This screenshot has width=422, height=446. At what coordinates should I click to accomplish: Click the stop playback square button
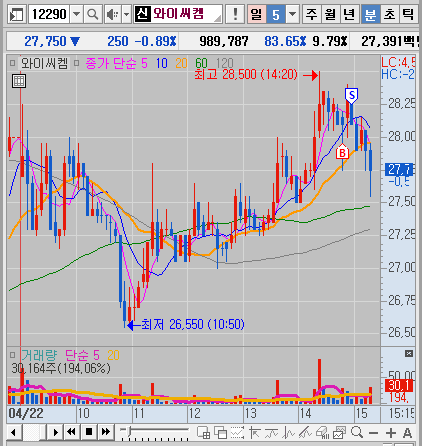(89, 432)
